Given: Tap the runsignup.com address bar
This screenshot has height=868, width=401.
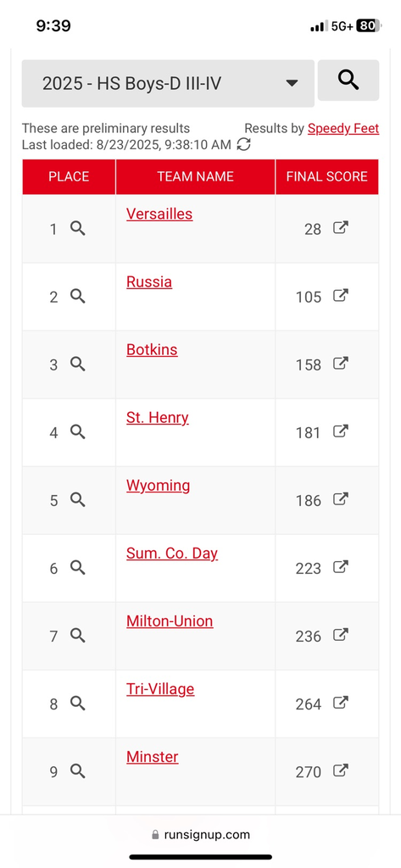Looking at the screenshot, I should 200,834.
